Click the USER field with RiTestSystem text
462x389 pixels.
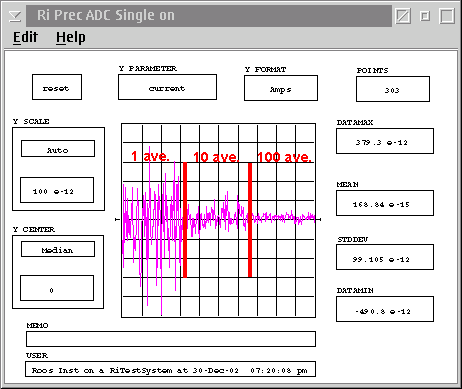171,369
